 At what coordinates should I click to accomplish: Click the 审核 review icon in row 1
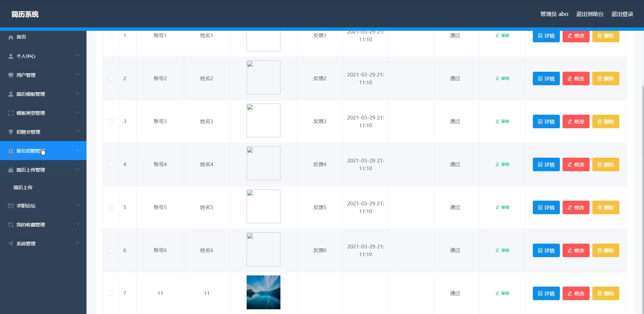click(x=497, y=36)
